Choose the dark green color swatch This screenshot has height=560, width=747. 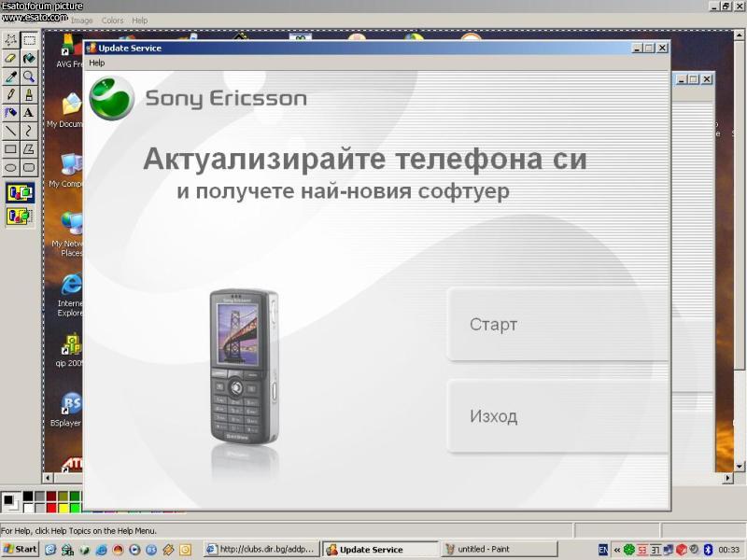(75, 497)
